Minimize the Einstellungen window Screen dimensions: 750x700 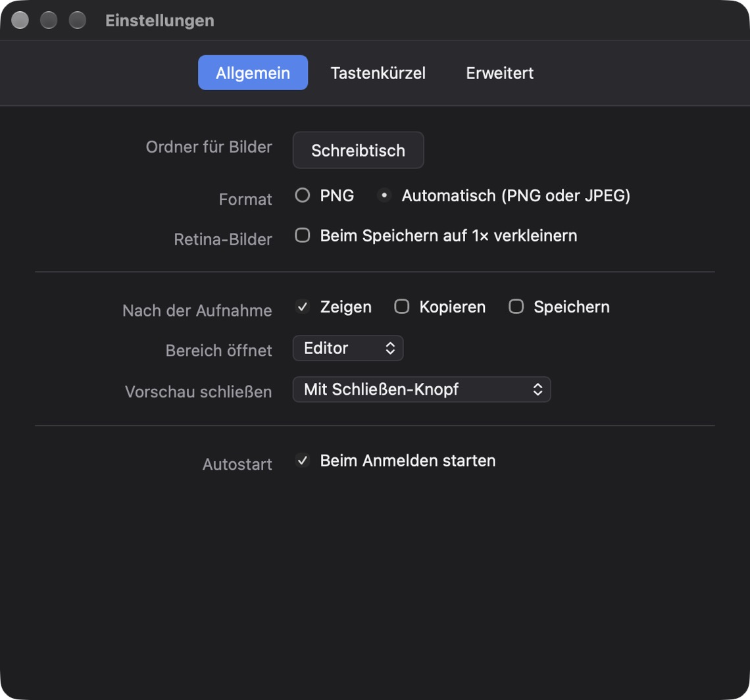coord(49,20)
